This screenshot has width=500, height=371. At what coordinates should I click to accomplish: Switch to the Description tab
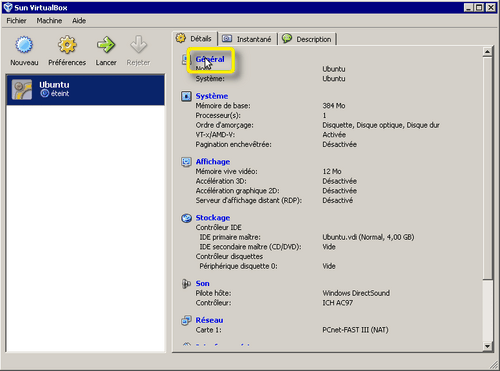308,39
